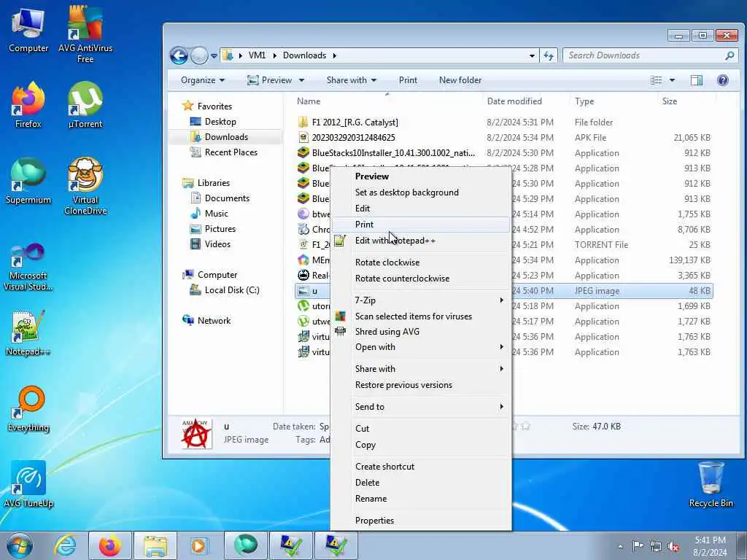Expand the address bar history dropdown

(x=532, y=55)
